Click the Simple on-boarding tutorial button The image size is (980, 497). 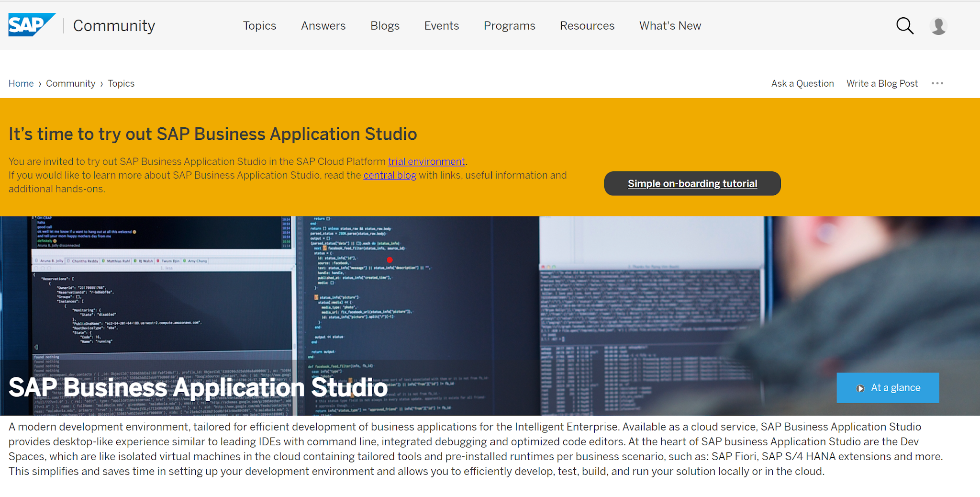692,183
